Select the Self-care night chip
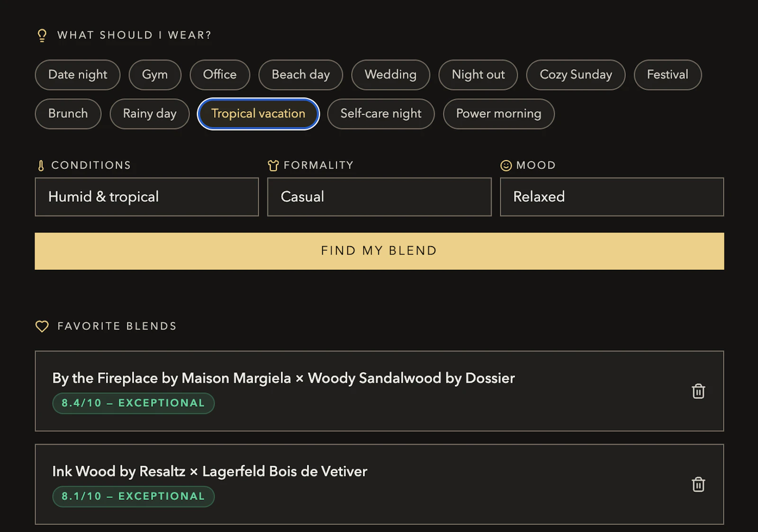This screenshot has width=758, height=532. [380, 114]
